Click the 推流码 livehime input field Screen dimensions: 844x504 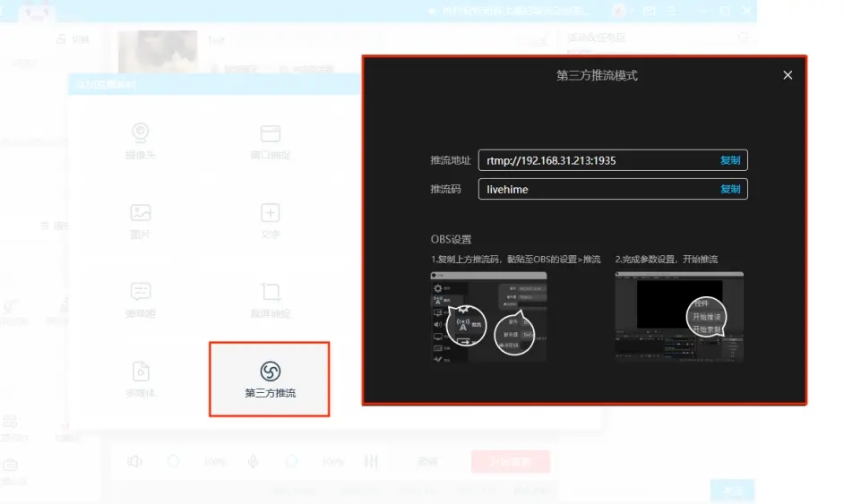tap(613, 189)
